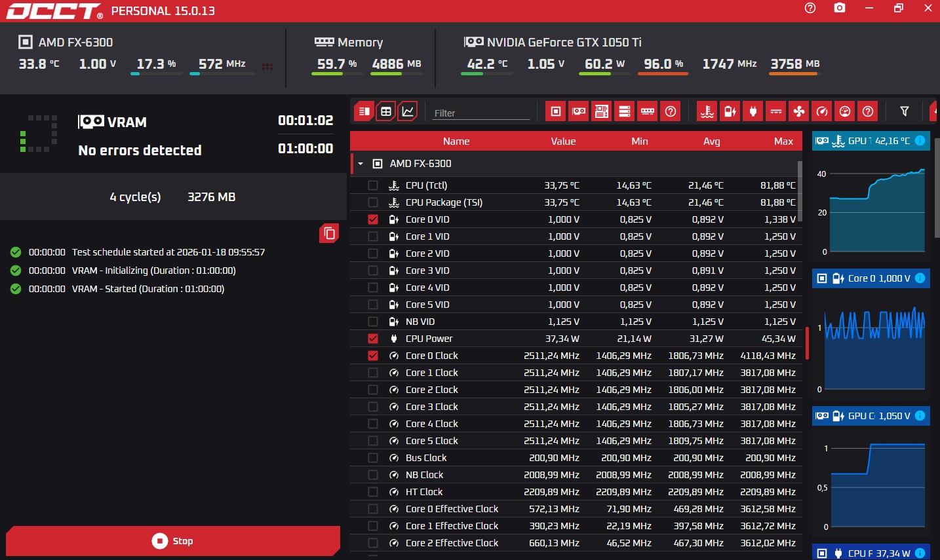Toggle the temperature sensor type filter
This screenshot has width=940, height=560.
707,111
